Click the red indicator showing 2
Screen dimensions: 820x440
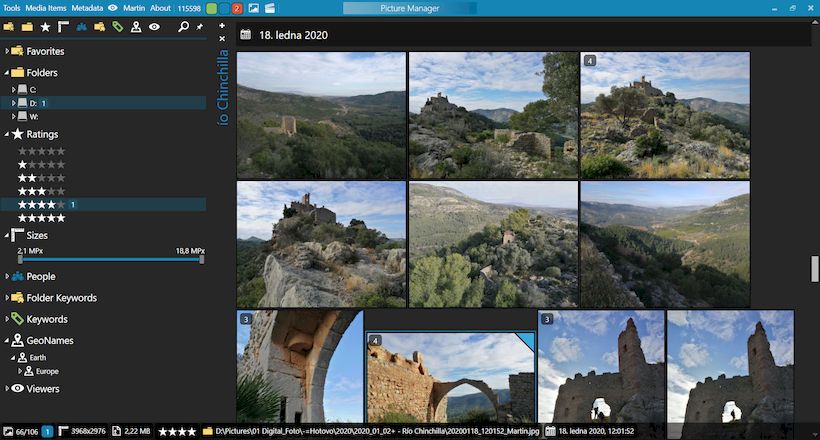(x=236, y=8)
